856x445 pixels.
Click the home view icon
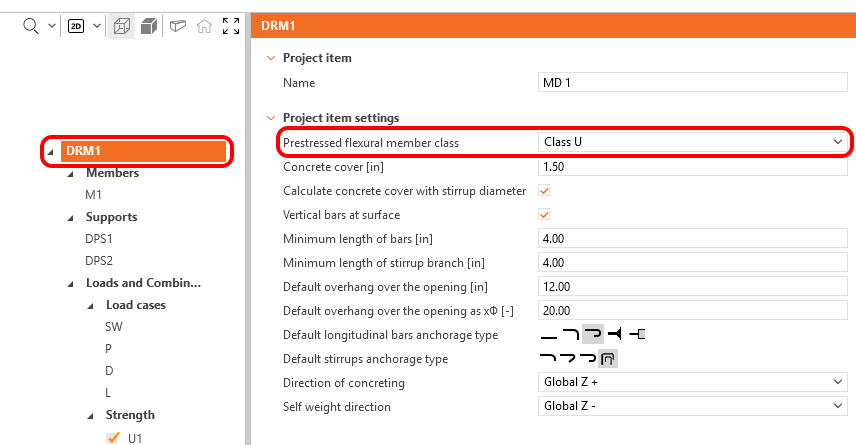click(204, 26)
